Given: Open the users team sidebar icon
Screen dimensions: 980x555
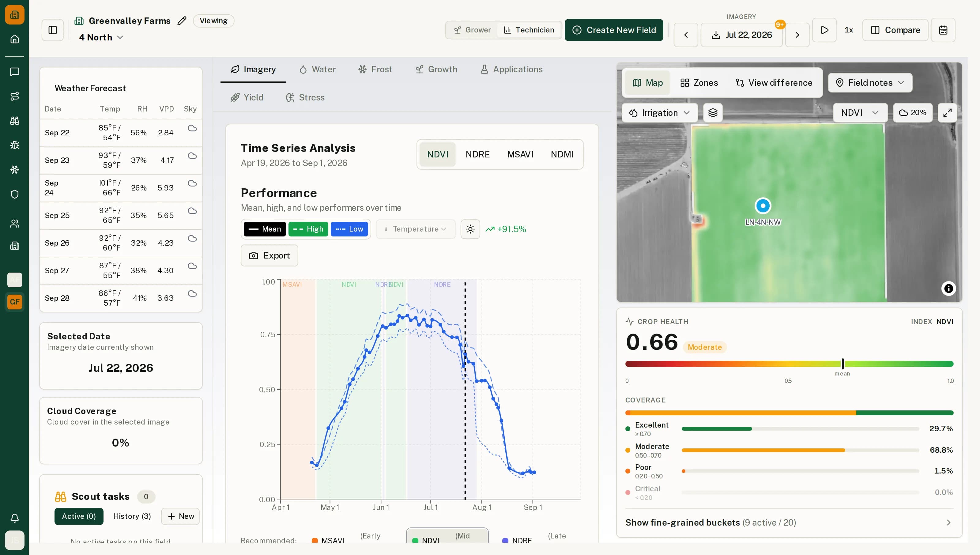Looking at the screenshot, I should 14,223.
